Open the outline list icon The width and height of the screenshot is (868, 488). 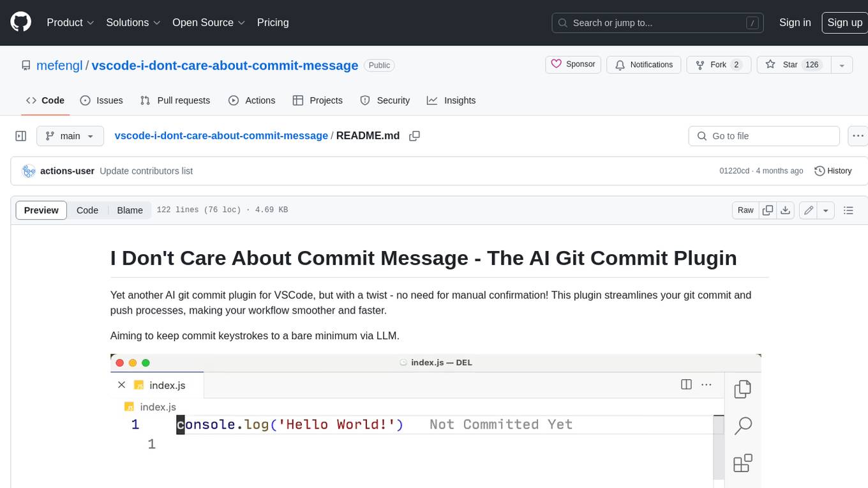click(x=848, y=210)
